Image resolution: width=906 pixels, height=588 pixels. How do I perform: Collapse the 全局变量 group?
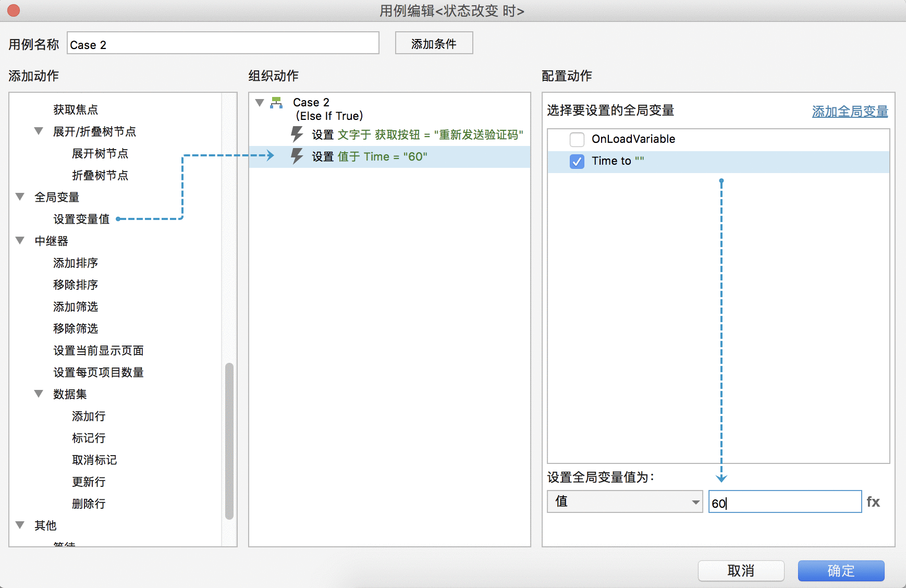(20, 197)
